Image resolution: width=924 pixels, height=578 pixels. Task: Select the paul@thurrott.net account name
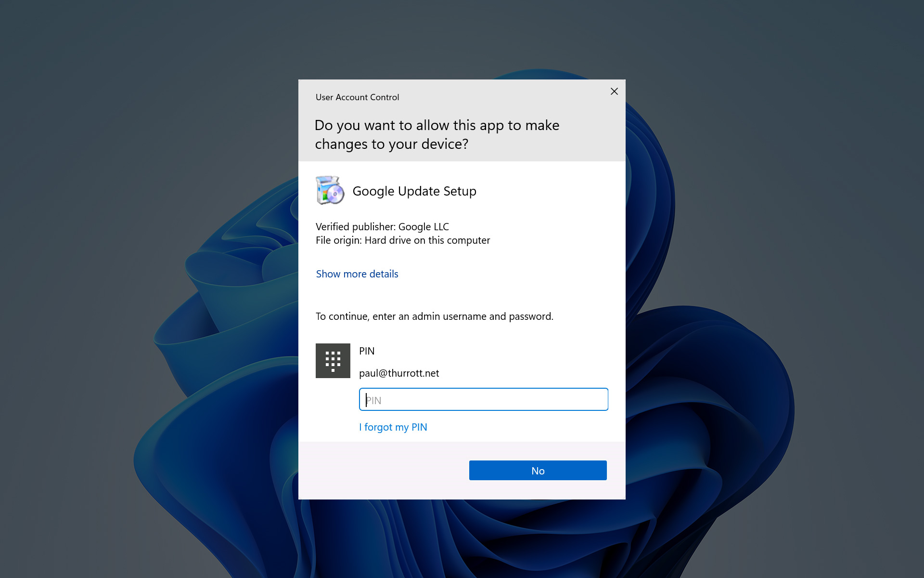[399, 373]
